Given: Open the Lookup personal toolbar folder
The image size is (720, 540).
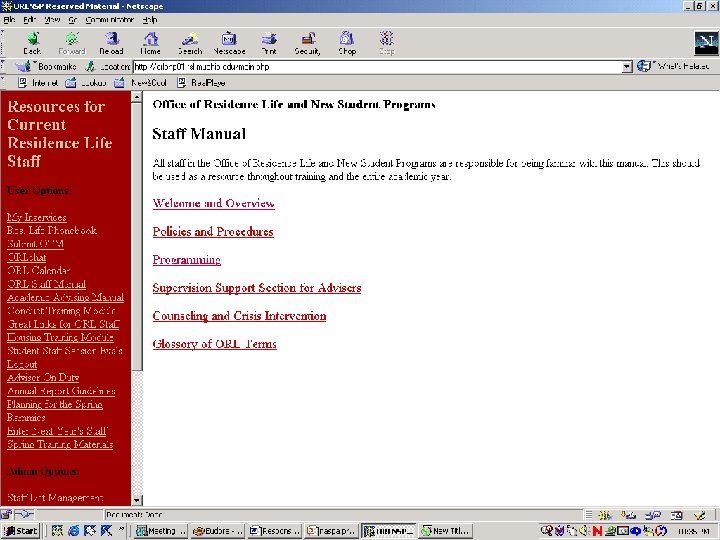Looking at the screenshot, I should 86,83.
